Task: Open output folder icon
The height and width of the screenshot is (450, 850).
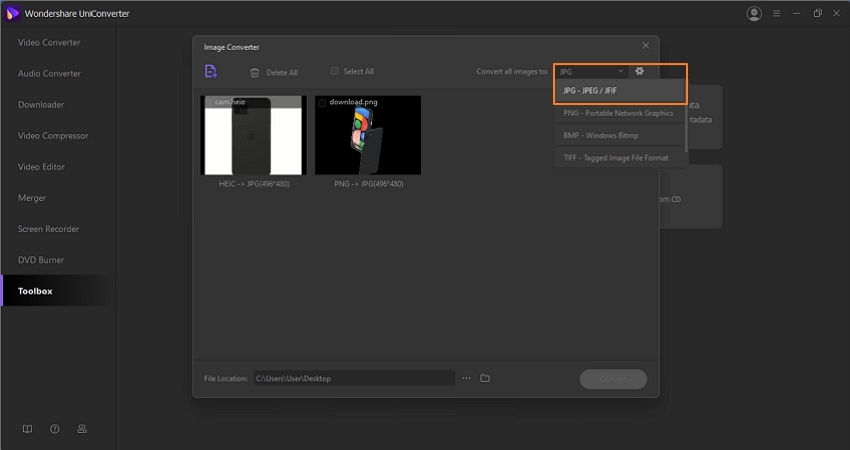Action: pos(485,378)
